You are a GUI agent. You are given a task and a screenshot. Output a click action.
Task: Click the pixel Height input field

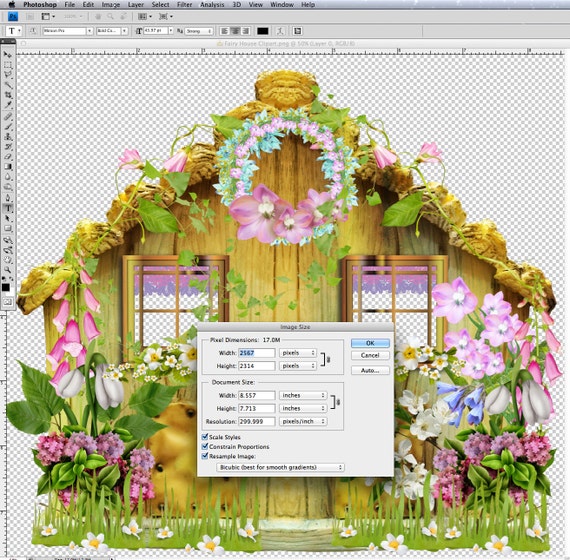257,366
